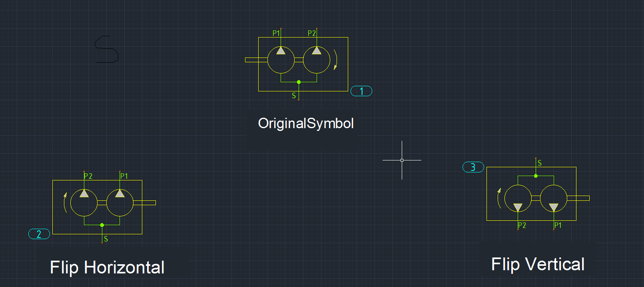
Task: Click the balloon tag numbered 2
Action: 39,234
